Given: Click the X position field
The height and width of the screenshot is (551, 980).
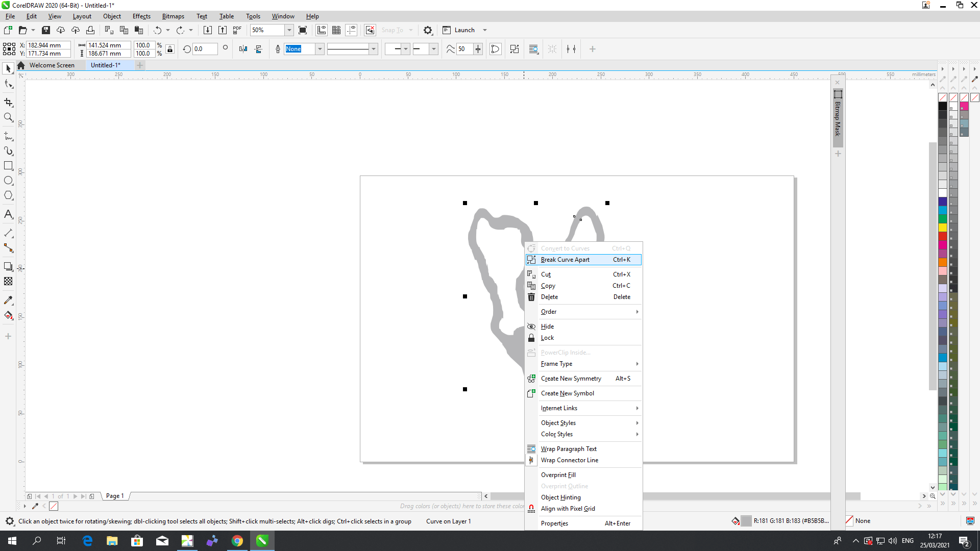Looking at the screenshot, I should pyautogui.click(x=48, y=45).
